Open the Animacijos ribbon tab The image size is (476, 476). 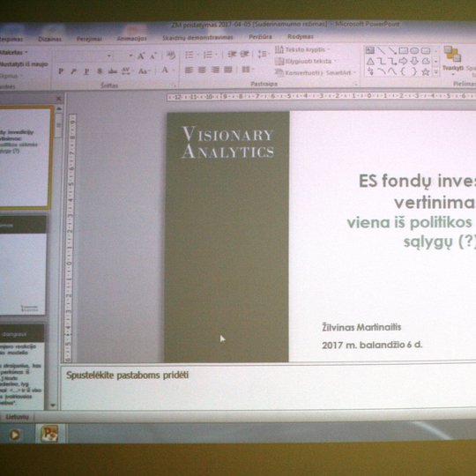tap(131, 39)
